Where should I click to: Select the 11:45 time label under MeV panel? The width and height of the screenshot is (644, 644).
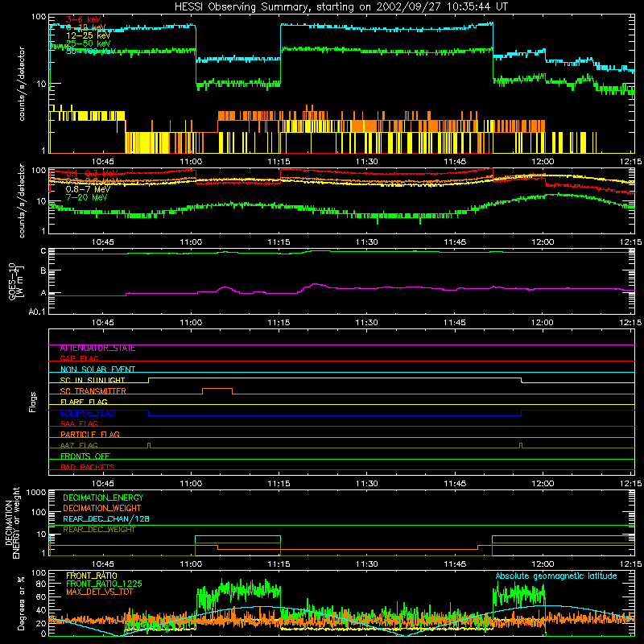(x=455, y=242)
